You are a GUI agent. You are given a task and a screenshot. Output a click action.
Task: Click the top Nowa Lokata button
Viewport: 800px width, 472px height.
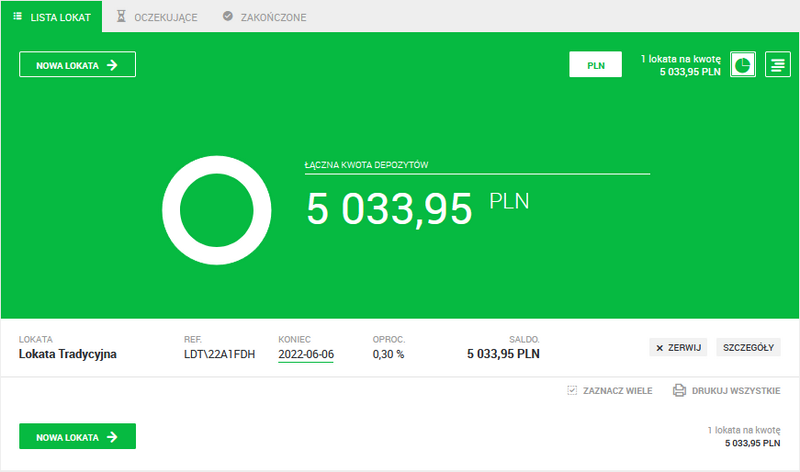coord(77,65)
